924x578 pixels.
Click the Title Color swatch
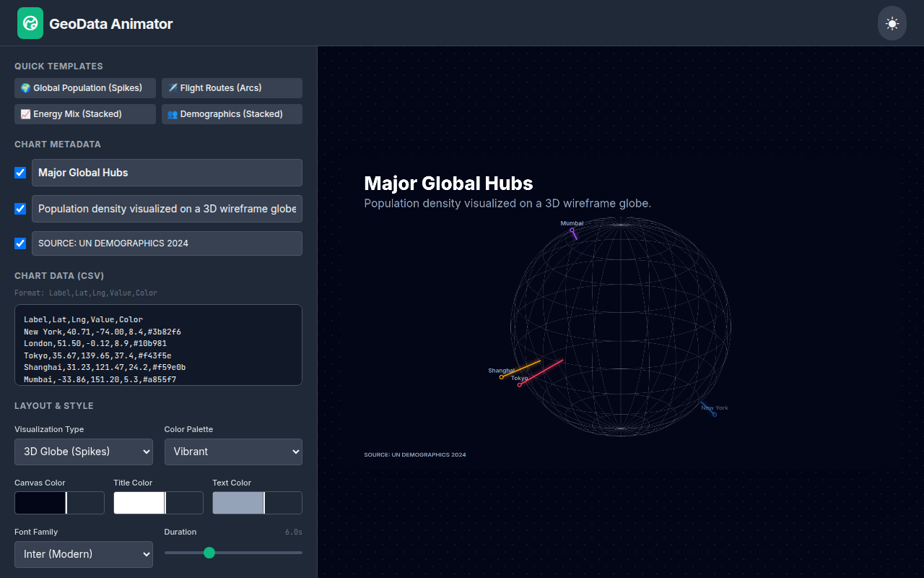[x=139, y=502]
